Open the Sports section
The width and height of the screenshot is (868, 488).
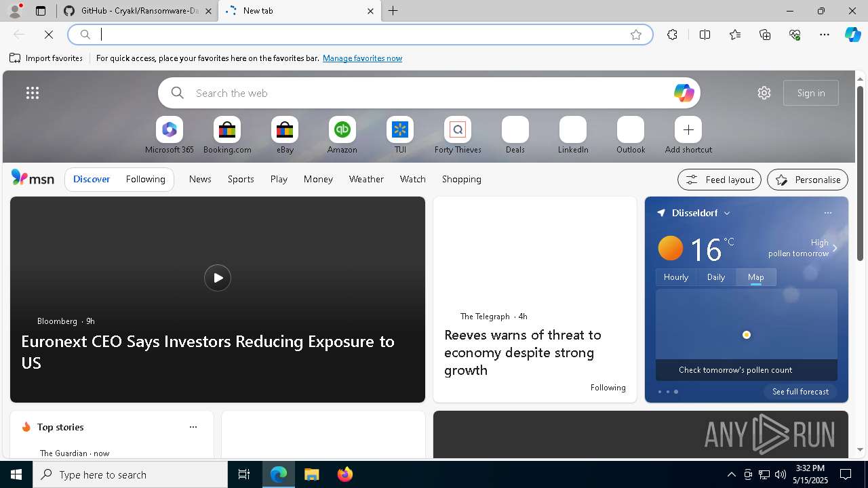point(241,179)
